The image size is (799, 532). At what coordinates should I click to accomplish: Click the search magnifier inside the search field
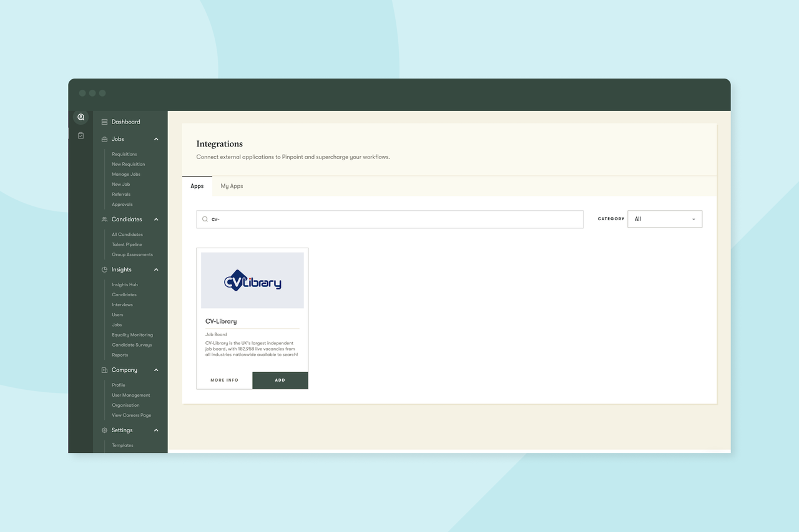coord(205,219)
